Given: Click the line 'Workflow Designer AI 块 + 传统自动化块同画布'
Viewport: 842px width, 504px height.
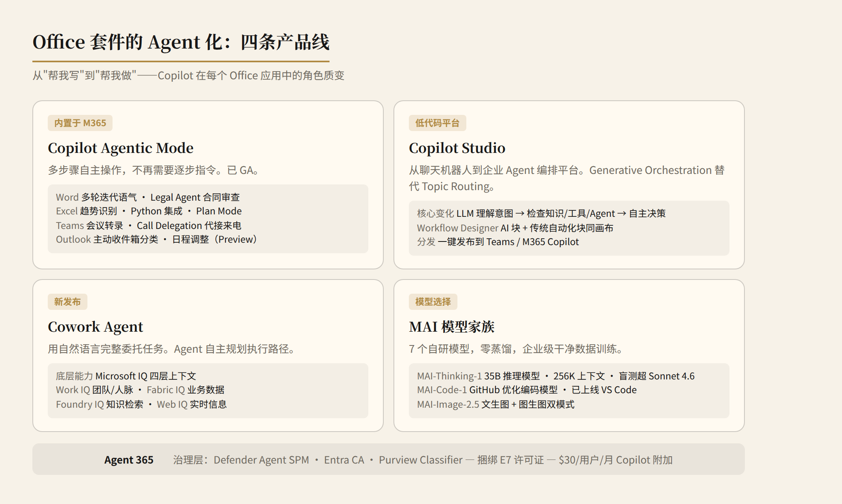Looking at the screenshot, I should [515, 228].
